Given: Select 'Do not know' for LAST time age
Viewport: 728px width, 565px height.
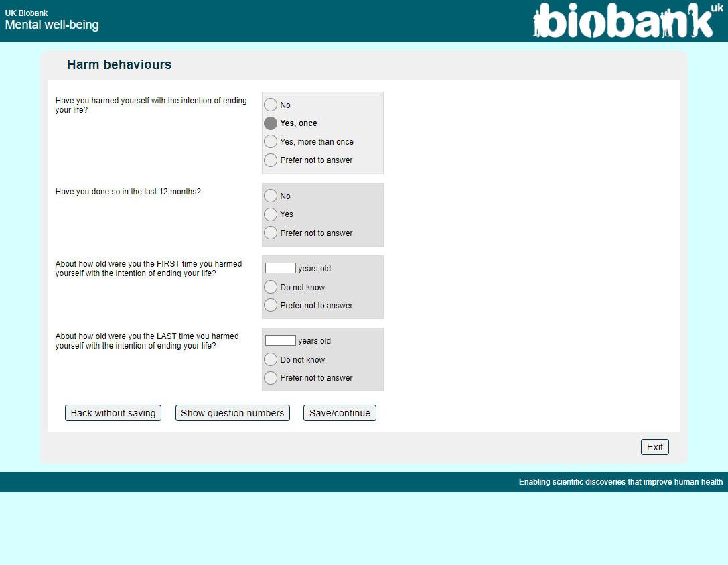Looking at the screenshot, I should click(x=271, y=359).
